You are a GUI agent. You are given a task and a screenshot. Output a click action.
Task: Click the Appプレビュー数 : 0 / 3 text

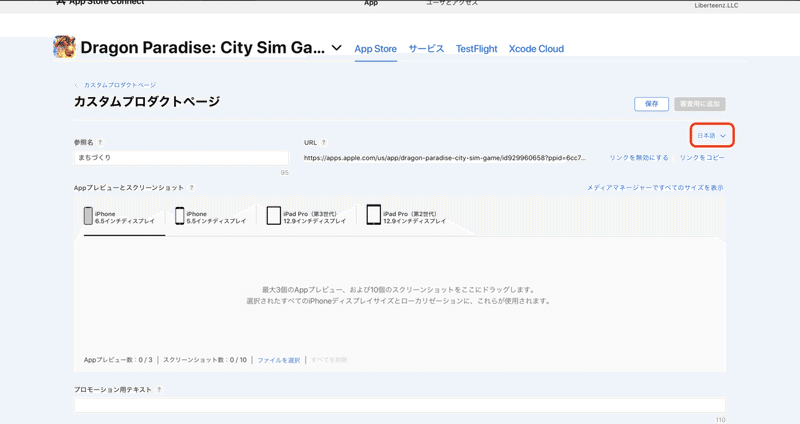coord(118,360)
